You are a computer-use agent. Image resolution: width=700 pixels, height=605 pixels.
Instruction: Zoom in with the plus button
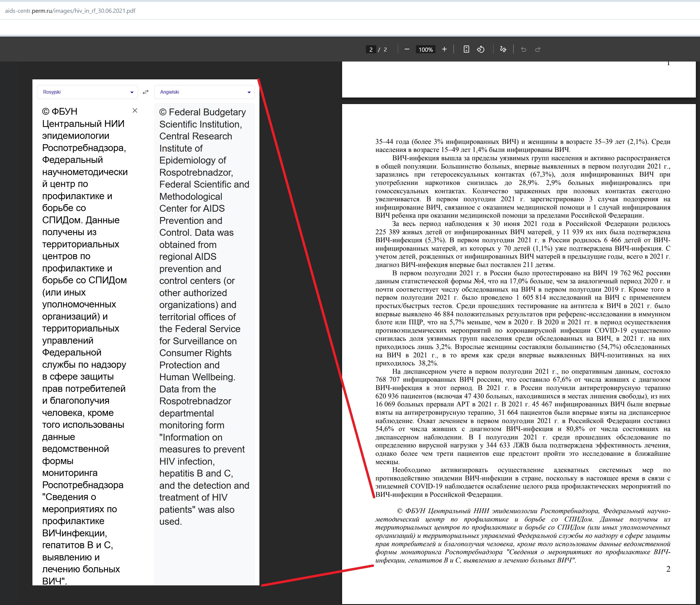tap(444, 49)
